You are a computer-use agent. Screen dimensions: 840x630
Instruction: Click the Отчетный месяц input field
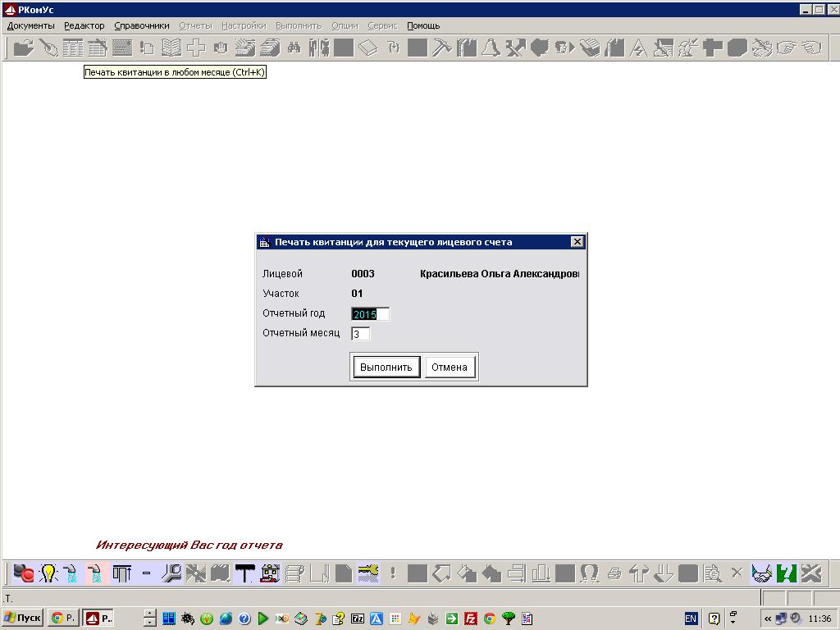[x=360, y=334]
